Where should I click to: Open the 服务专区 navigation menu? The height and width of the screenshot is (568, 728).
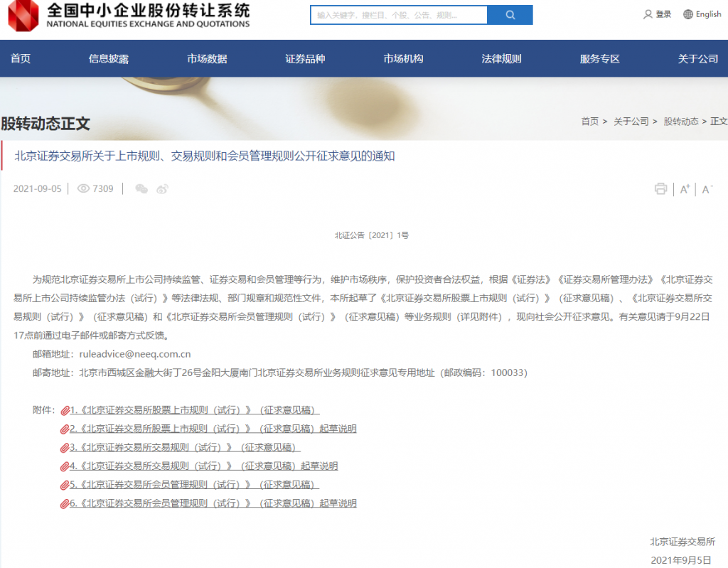pyautogui.click(x=600, y=58)
